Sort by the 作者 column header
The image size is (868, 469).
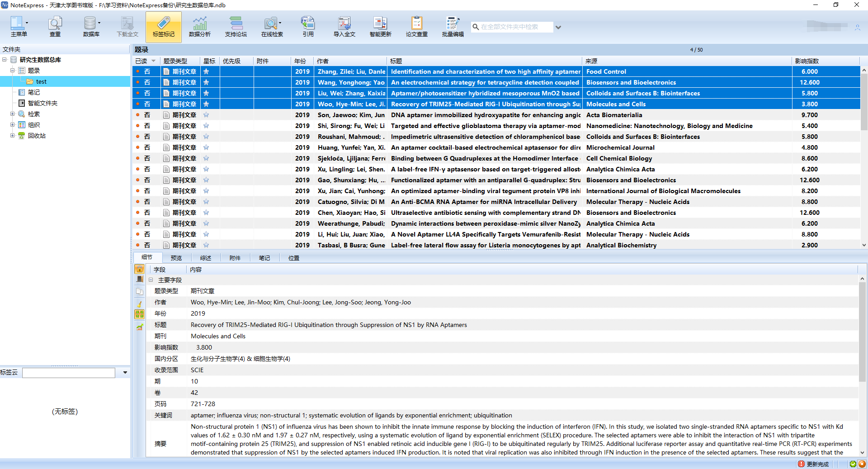(x=350, y=61)
